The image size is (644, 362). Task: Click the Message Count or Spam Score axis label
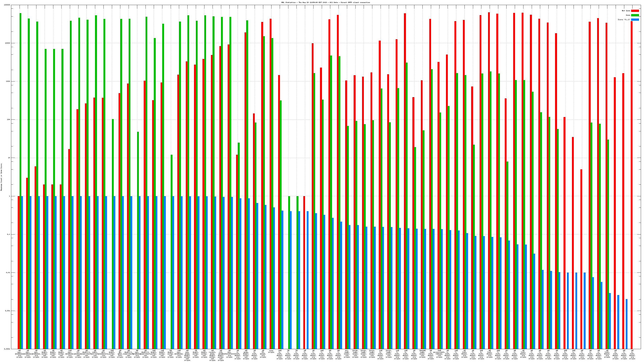point(1,177)
